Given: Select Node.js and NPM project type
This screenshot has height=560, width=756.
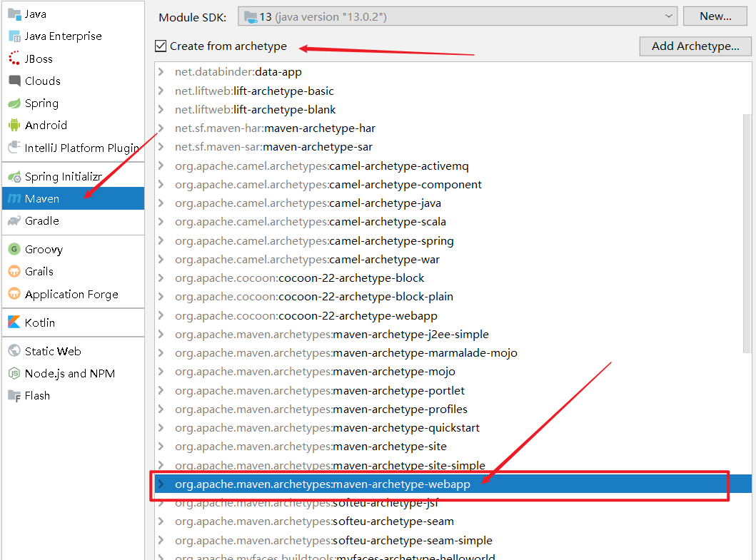Looking at the screenshot, I should coord(74,374).
